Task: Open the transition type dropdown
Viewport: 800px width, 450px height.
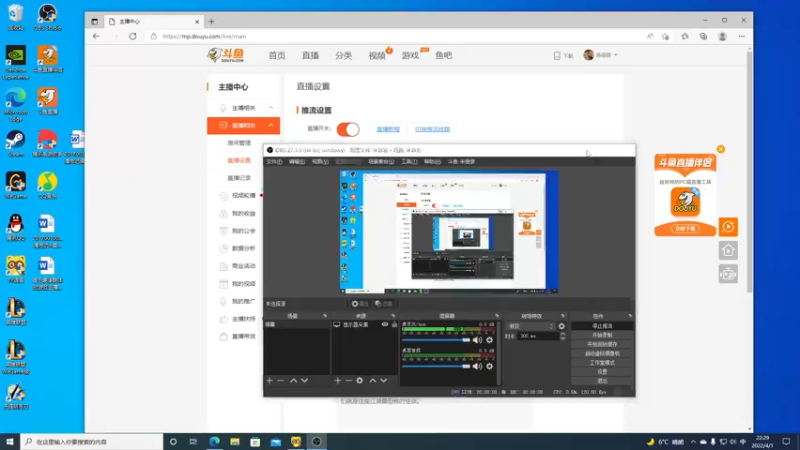Action: click(531, 326)
